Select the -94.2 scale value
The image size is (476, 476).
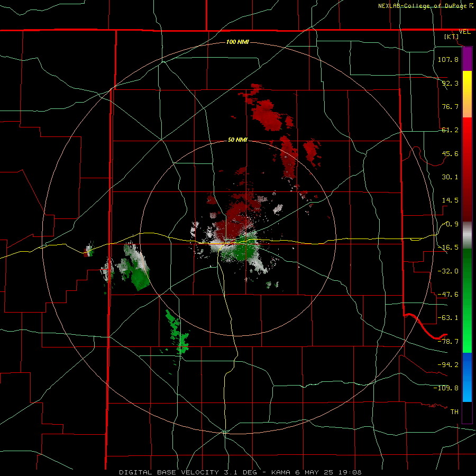448,364
